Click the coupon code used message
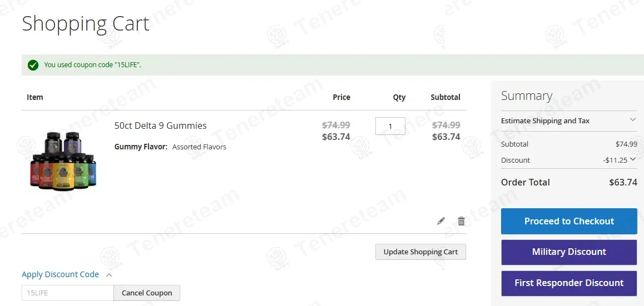644x306 pixels. click(x=92, y=65)
